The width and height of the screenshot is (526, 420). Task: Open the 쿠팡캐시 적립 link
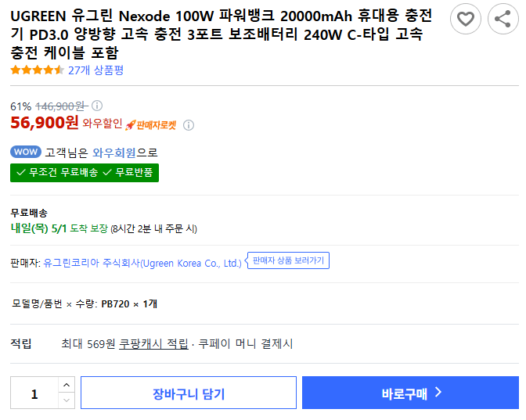click(x=153, y=343)
